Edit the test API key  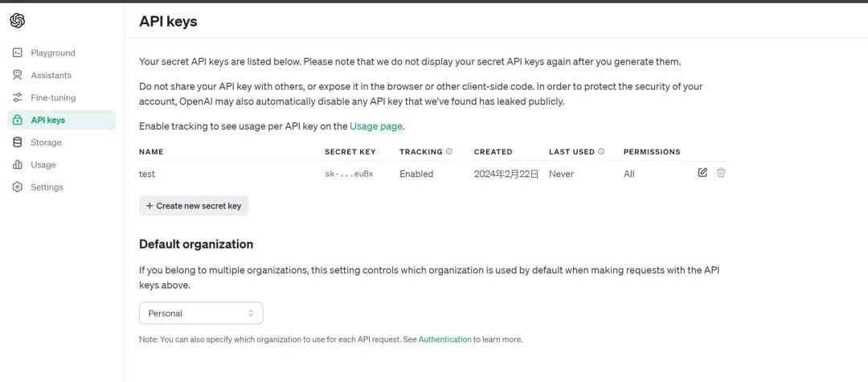pos(702,173)
